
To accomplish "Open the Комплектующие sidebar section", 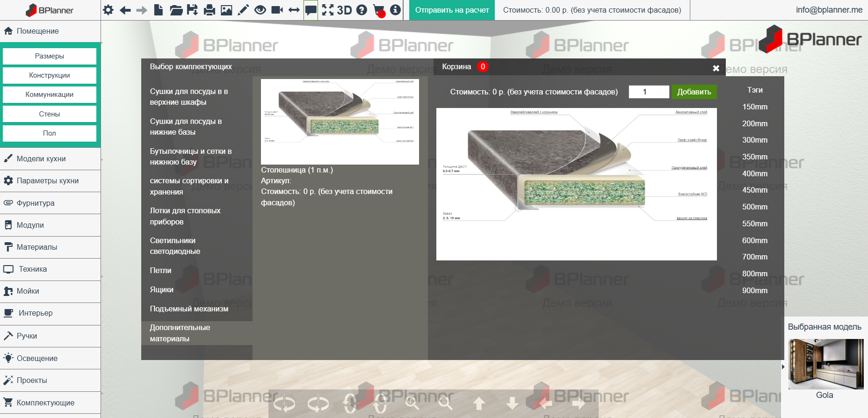I will point(50,403).
